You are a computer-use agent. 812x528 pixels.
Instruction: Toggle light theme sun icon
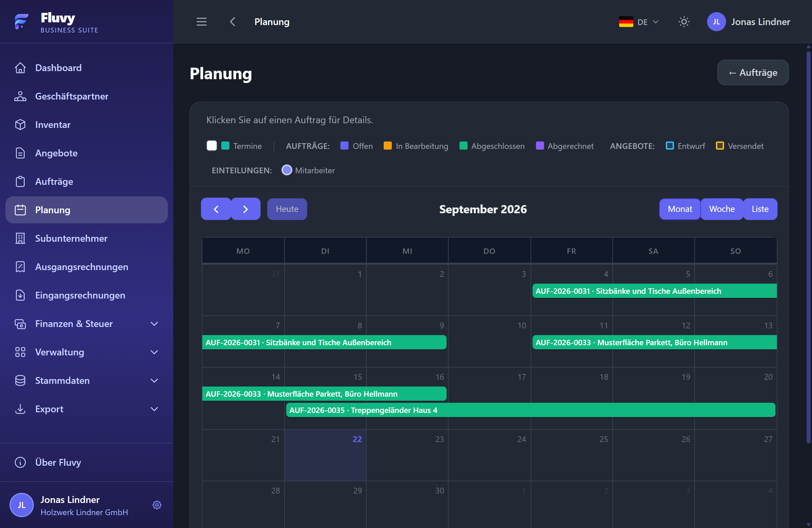684,22
